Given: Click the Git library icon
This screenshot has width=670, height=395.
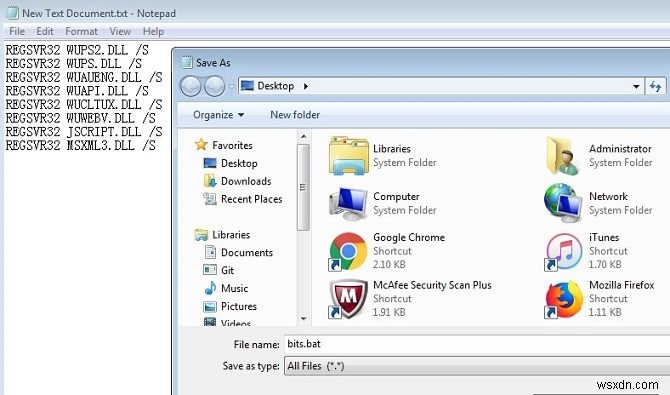Looking at the screenshot, I should [x=210, y=270].
